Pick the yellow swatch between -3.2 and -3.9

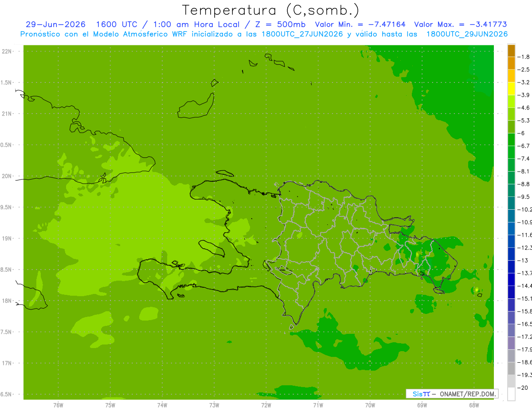pos(511,89)
